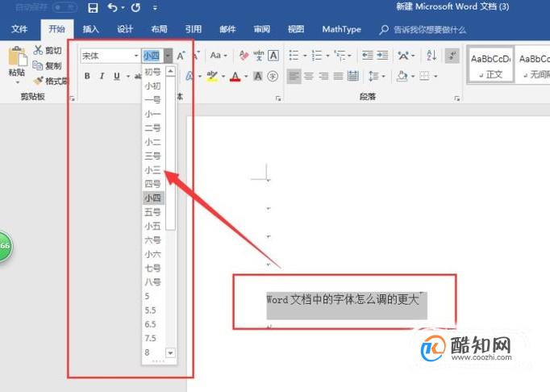Switch to the 插入 ribbon tab
The width and height of the screenshot is (550, 392).
coord(91,29)
